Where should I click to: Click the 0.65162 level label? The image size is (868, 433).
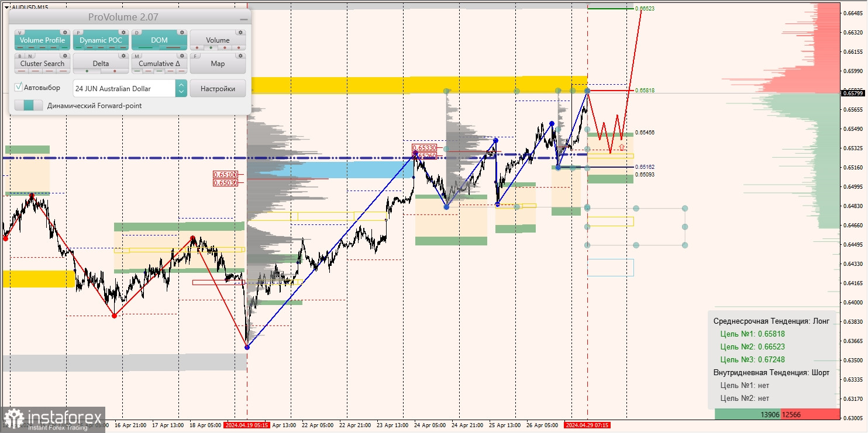coord(645,167)
